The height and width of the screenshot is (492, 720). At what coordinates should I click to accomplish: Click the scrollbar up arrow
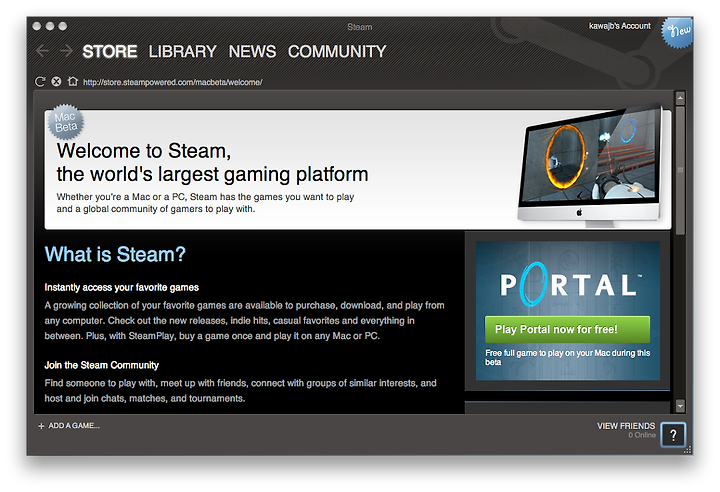680,97
